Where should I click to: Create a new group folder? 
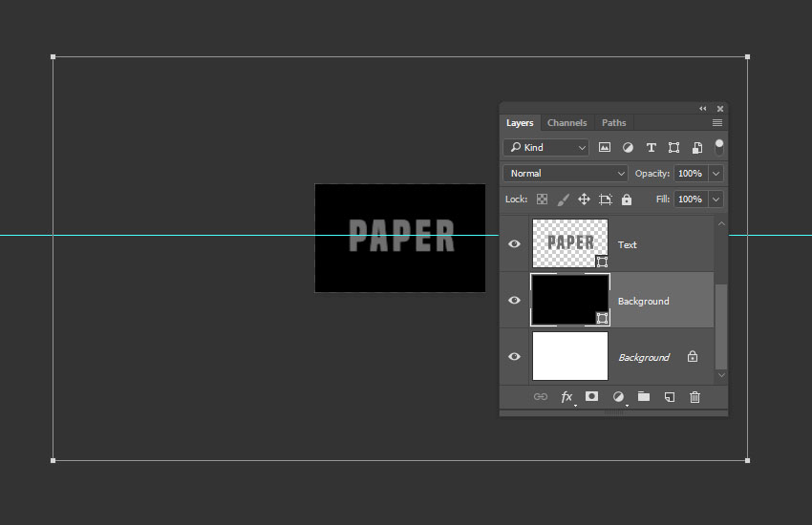click(x=644, y=396)
